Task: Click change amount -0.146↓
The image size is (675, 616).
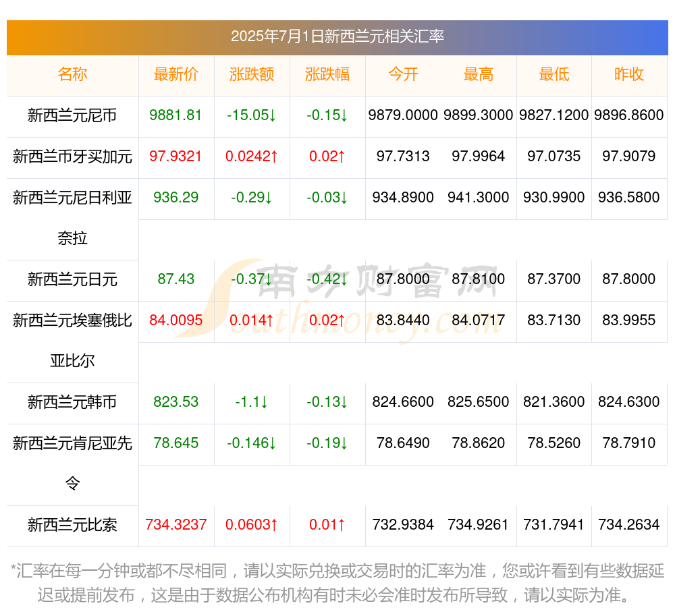Action: 251,443
